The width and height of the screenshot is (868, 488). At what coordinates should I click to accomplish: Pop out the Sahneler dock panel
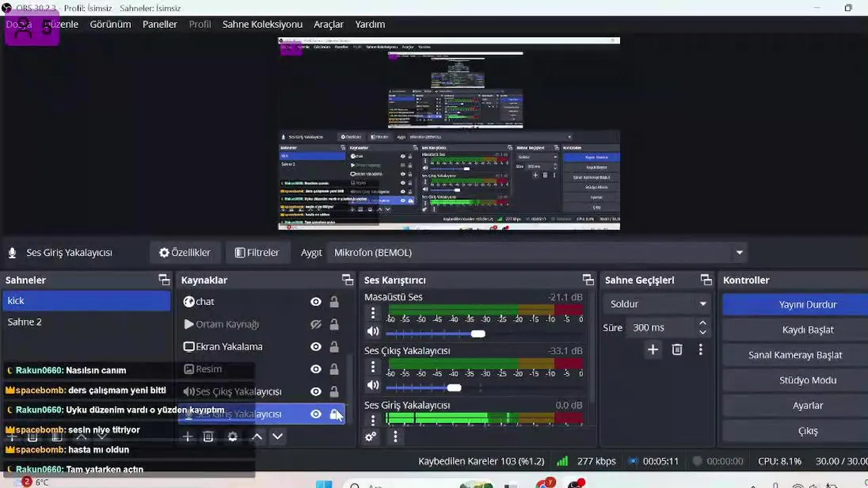tap(164, 280)
